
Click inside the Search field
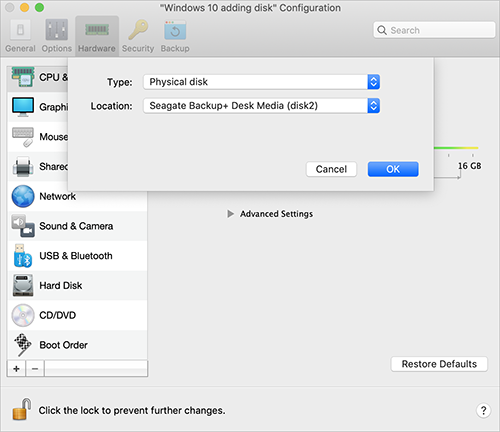coord(434,30)
